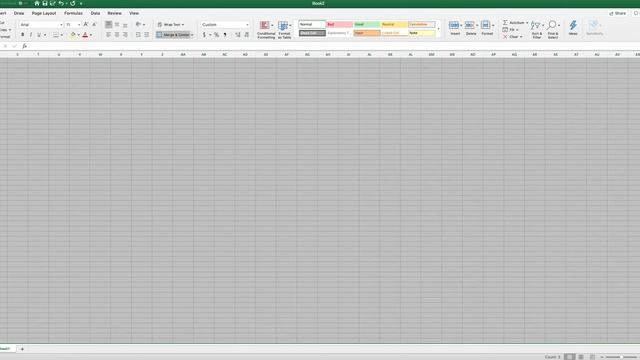The height and width of the screenshot is (360, 640).
Task: Toggle middle vertical alignment
Action: [x=117, y=24]
